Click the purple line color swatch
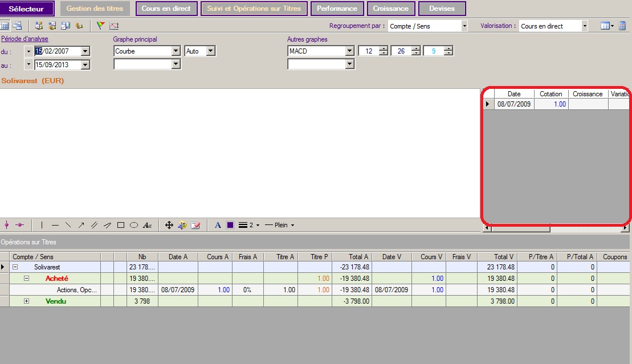 click(230, 225)
